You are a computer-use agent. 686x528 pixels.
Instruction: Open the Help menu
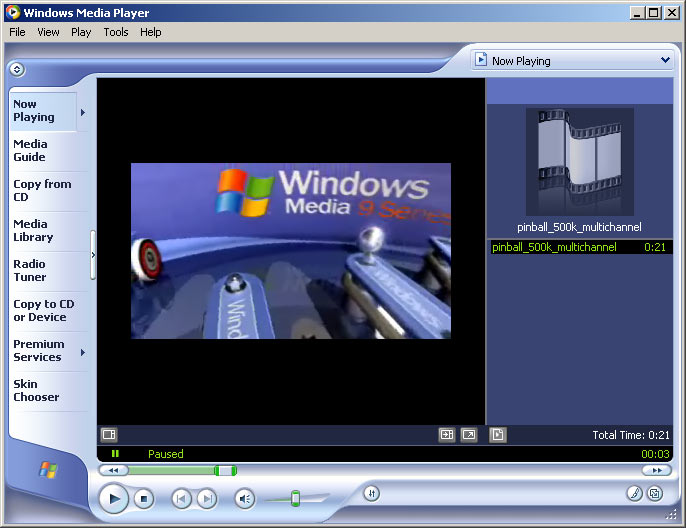click(150, 32)
